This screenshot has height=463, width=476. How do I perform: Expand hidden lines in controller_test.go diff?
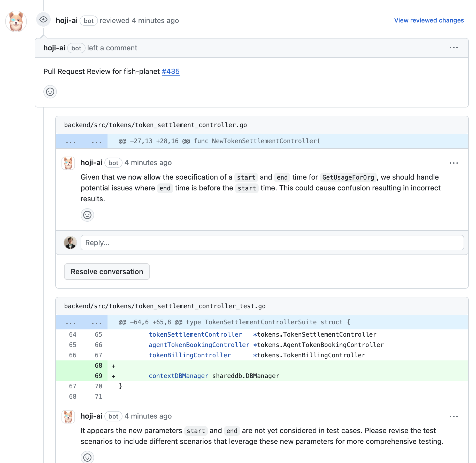pos(81,322)
